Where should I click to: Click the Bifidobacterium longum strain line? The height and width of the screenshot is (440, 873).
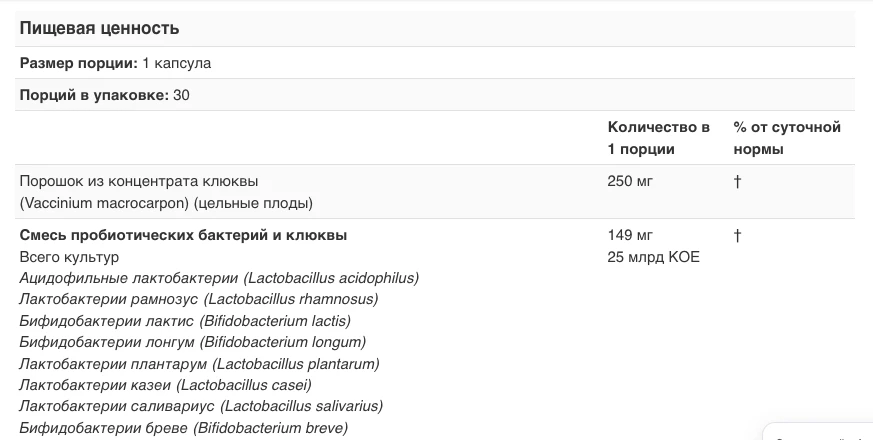point(193,342)
